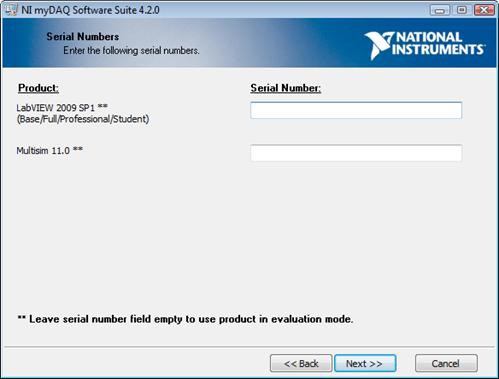Click the 'NI myDAQ Software Suite 4.2.0' title

pos(90,10)
